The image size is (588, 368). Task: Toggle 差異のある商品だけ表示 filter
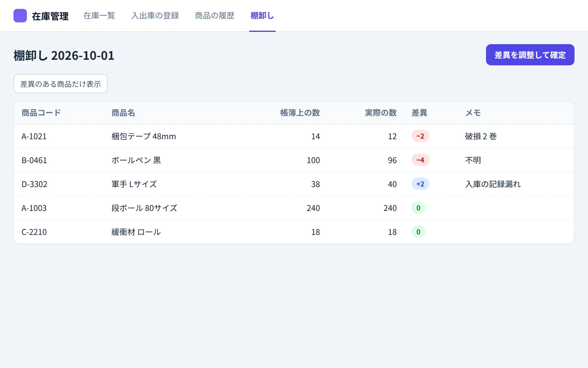pos(61,84)
